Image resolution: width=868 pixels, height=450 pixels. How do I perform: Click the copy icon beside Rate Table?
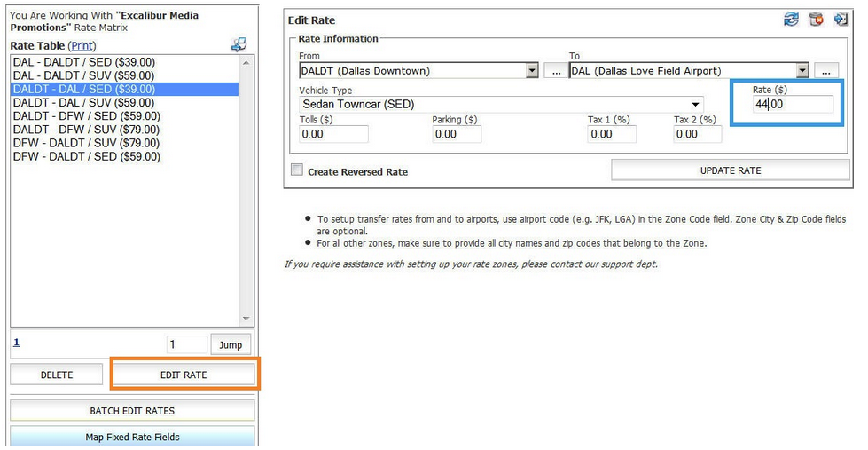point(239,44)
